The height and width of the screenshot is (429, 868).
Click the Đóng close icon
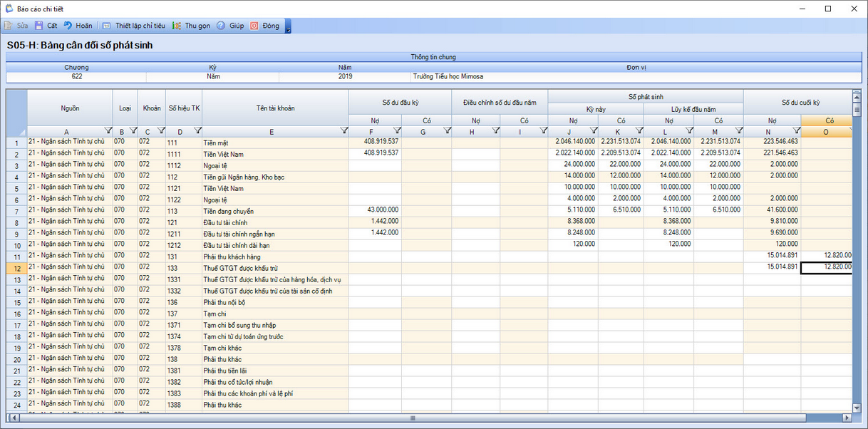(254, 26)
